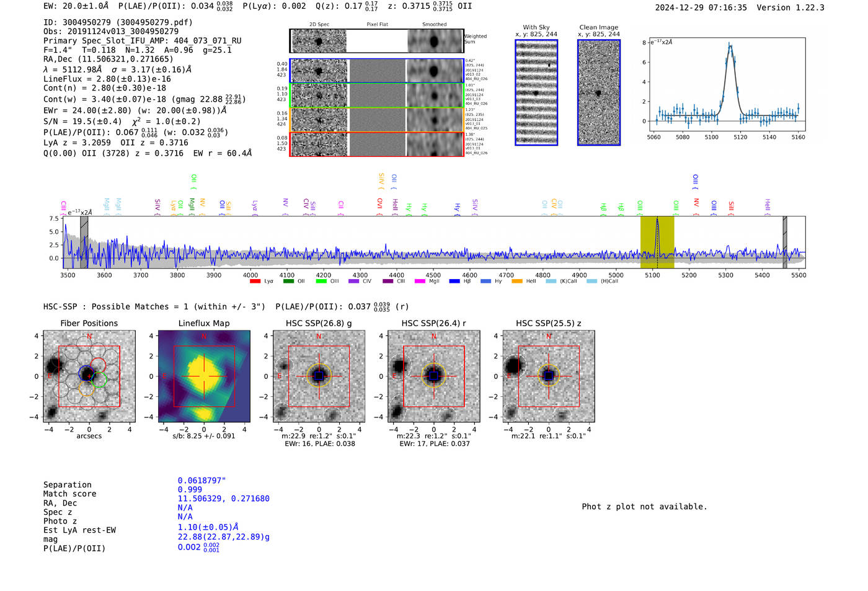Screen dimensions: 868x591
Task: Click the orange fiber circle in Fiber Positions
Action: coord(86,389)
